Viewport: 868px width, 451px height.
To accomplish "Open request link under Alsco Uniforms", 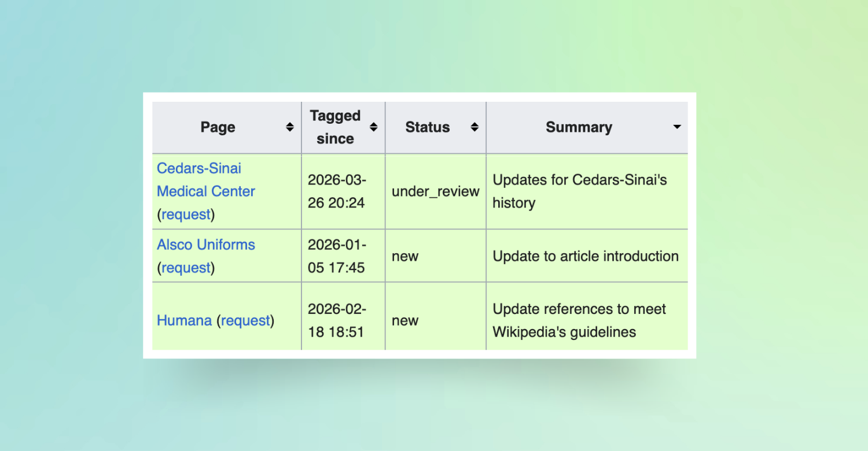I will pos(186,268).
